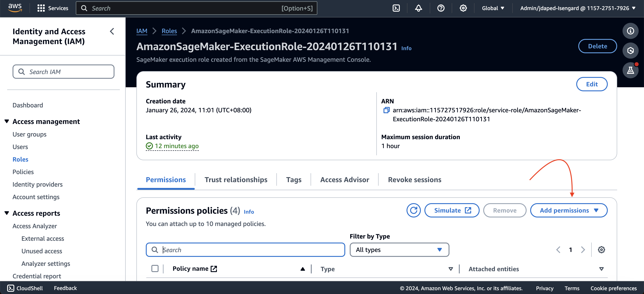Open CloudShell from top navigation bar icon

(x=396, y=8)
